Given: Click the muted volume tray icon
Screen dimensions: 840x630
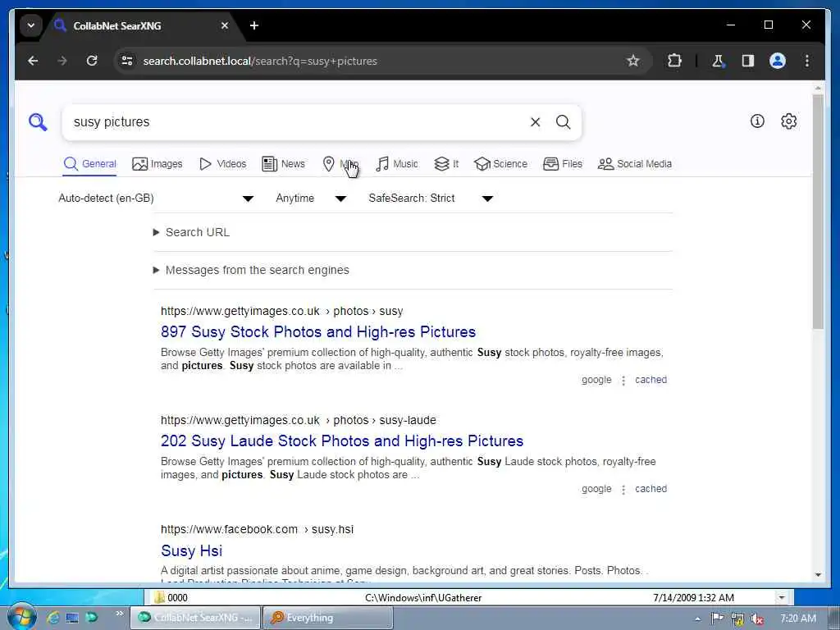Looking at the screenshot, I should [x=757, y=619].
